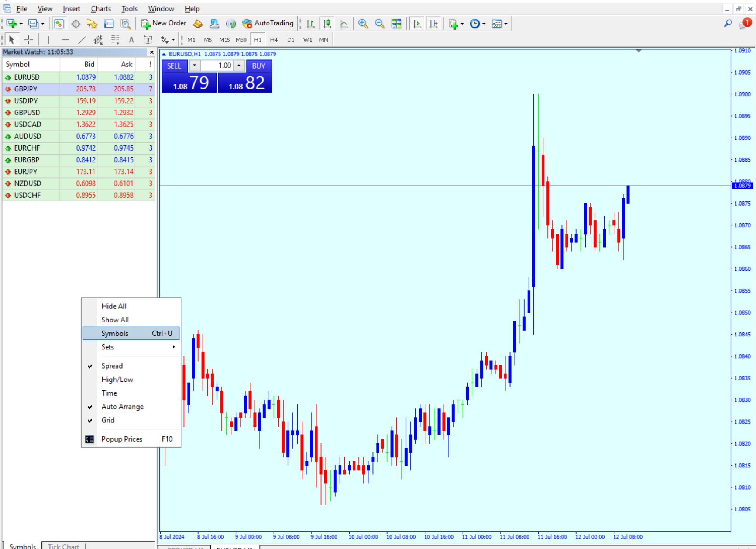
Task: Zoom in on the chart
Action: tap(362, 23)
